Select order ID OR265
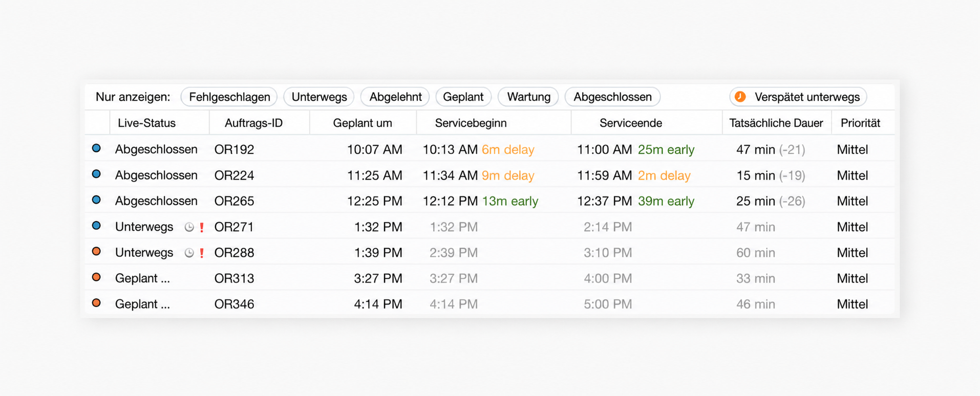Screen dimensions: 980x396 pyautogui.click(x=234, y=201)
